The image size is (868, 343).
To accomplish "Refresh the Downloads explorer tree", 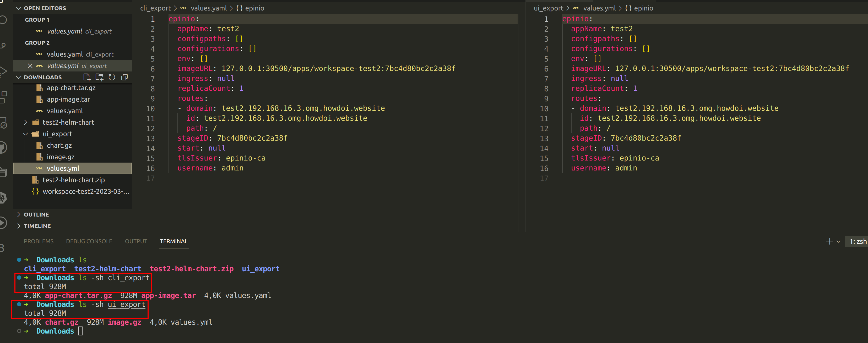I will (x=112, y=78).
